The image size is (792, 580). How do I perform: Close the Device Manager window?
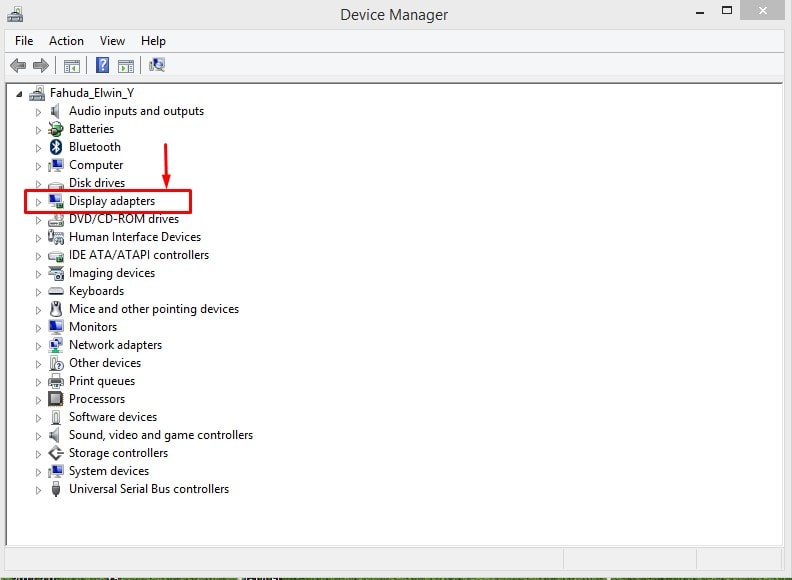click(763, 11)
